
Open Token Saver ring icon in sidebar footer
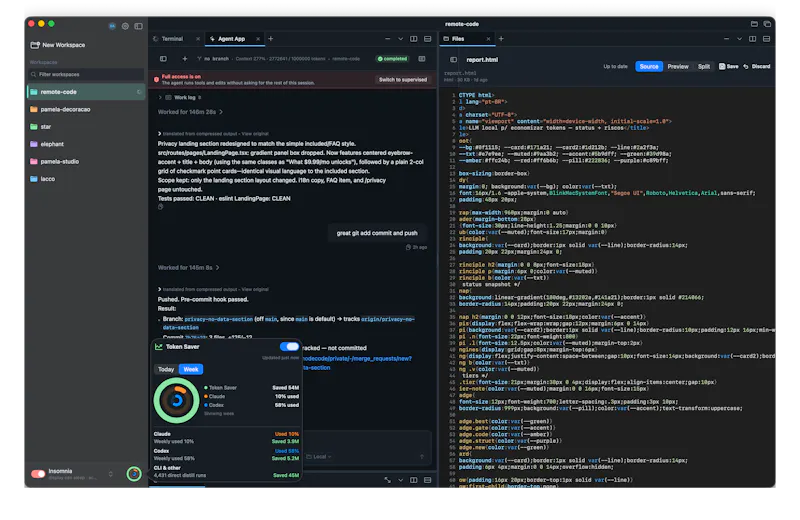[x=134, y=474]
